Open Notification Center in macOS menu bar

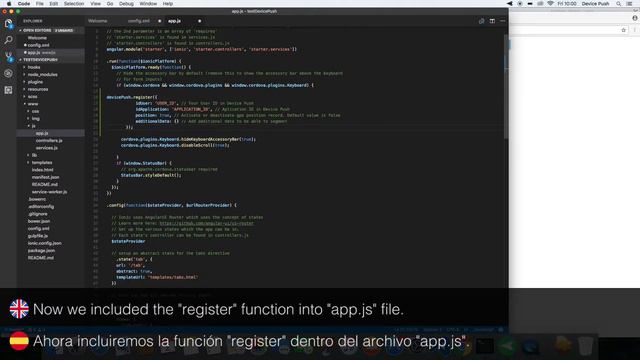point(630,4)
